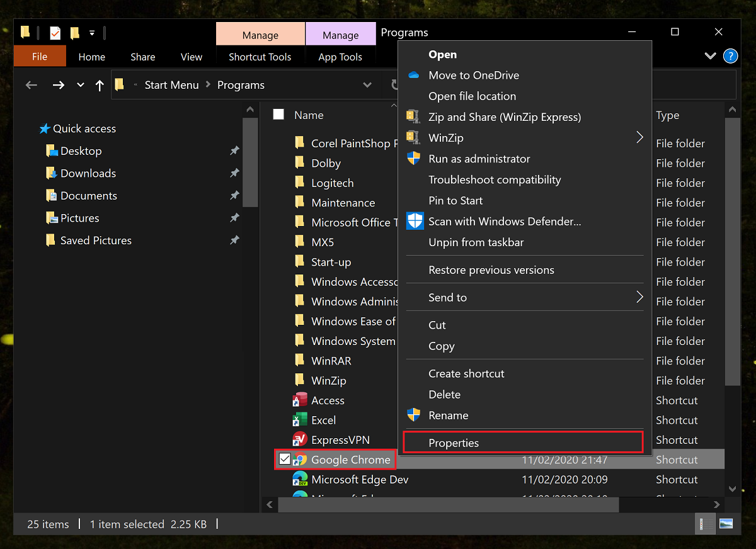Click the Type column header
This screenshot has height=549, width=756.
coord(668,115)
